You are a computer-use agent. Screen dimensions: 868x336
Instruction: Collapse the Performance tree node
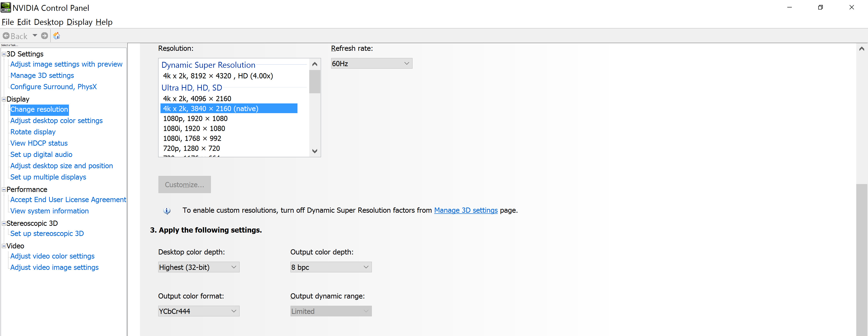[x=4, y=189]
